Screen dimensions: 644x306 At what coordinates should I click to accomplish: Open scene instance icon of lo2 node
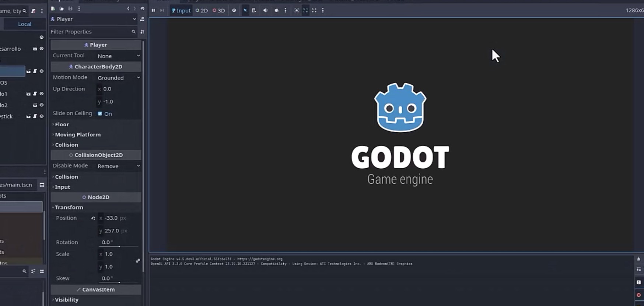[35, 105]
